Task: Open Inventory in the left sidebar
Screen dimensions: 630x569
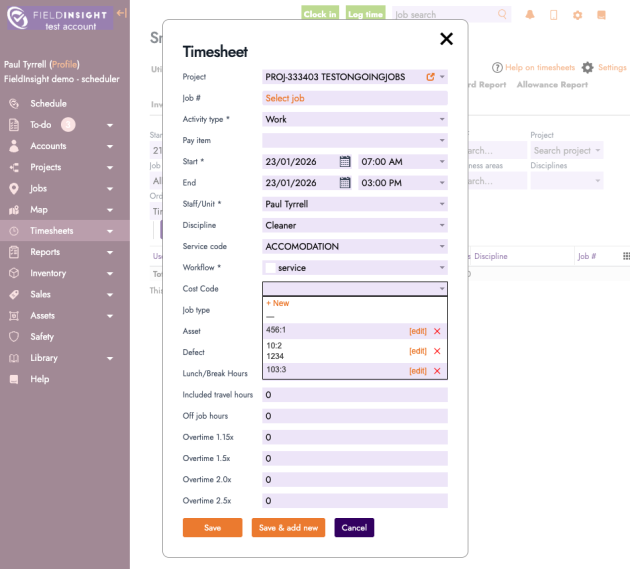Action: click(48, 273)
